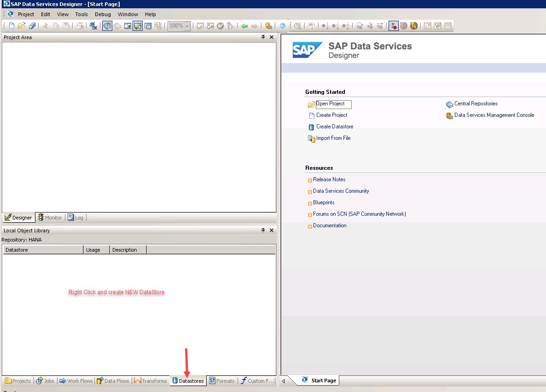Show the Output window toolbar icon
This screenshot has height=392, width=546.
pos(148,26)
